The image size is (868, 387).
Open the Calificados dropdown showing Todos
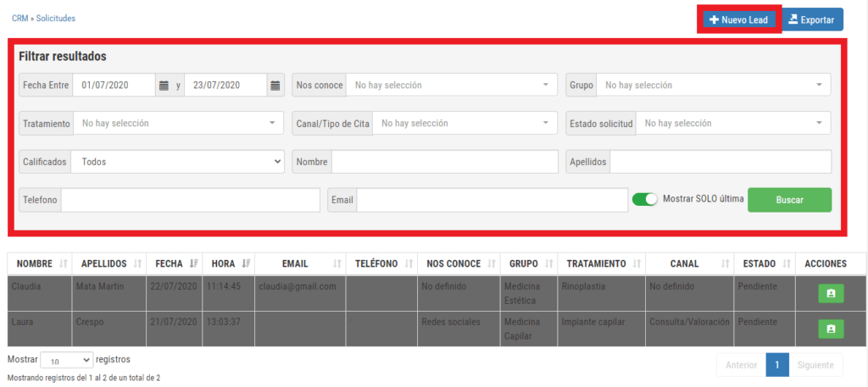[177, 162]
